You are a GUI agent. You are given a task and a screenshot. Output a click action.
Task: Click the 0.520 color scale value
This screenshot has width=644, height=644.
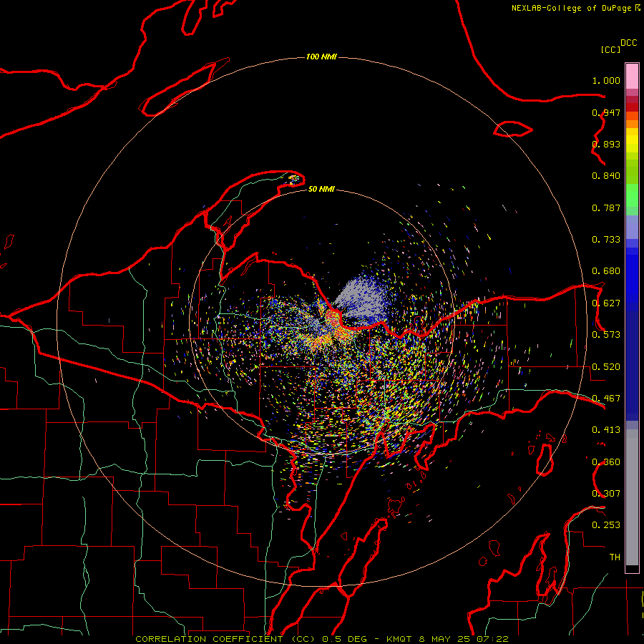coord(606,367)
